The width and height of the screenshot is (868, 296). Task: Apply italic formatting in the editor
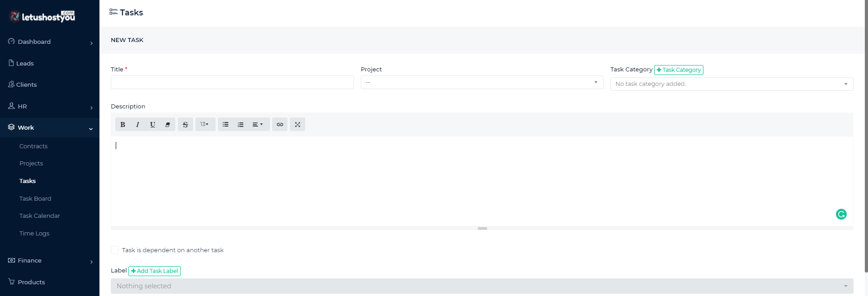(x=137, y=124)
